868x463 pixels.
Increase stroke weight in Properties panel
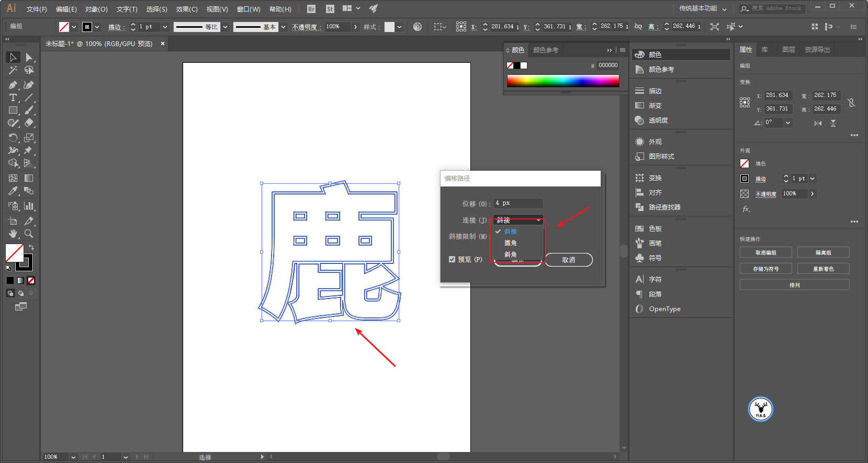(x=786, y=176)
